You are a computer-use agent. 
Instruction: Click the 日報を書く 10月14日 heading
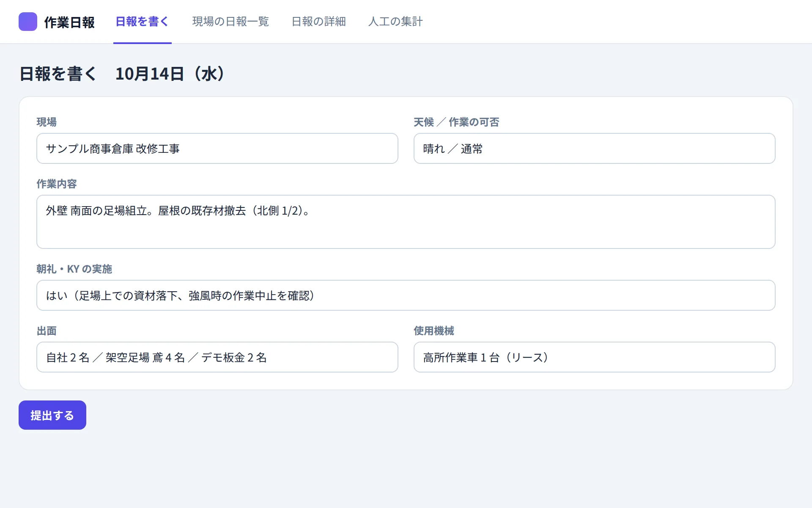click(122, 74)
